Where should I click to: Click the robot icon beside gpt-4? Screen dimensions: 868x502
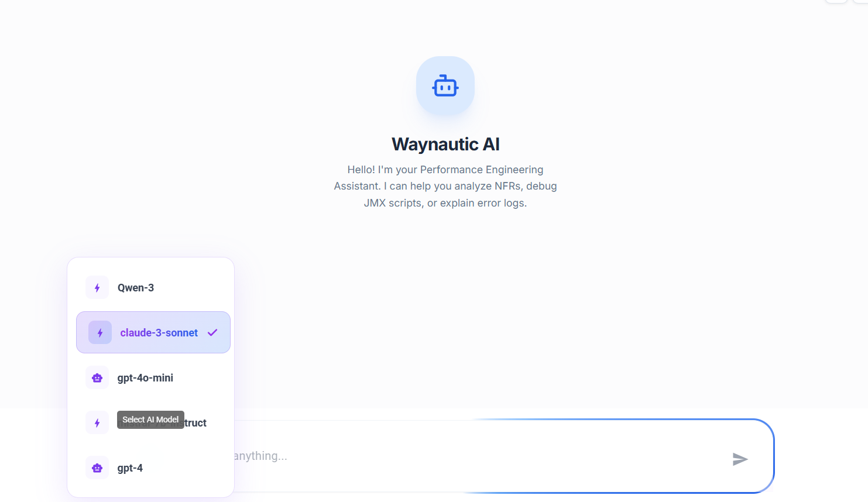click(97, 468)
